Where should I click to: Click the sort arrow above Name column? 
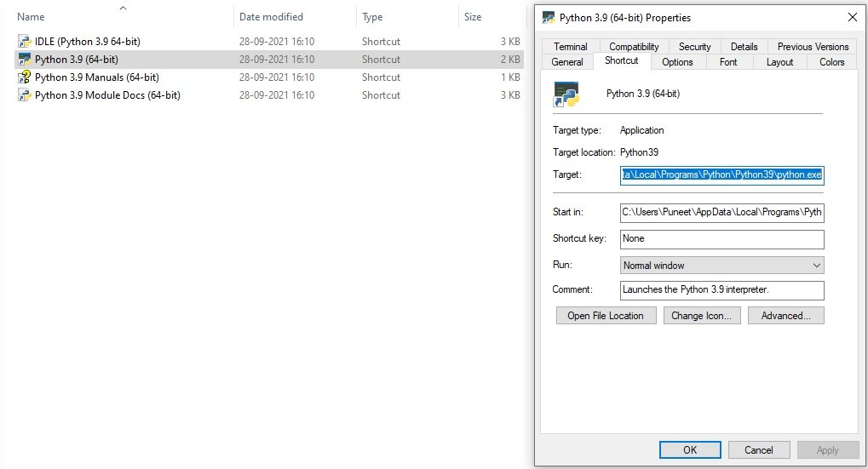click(123, 8)
